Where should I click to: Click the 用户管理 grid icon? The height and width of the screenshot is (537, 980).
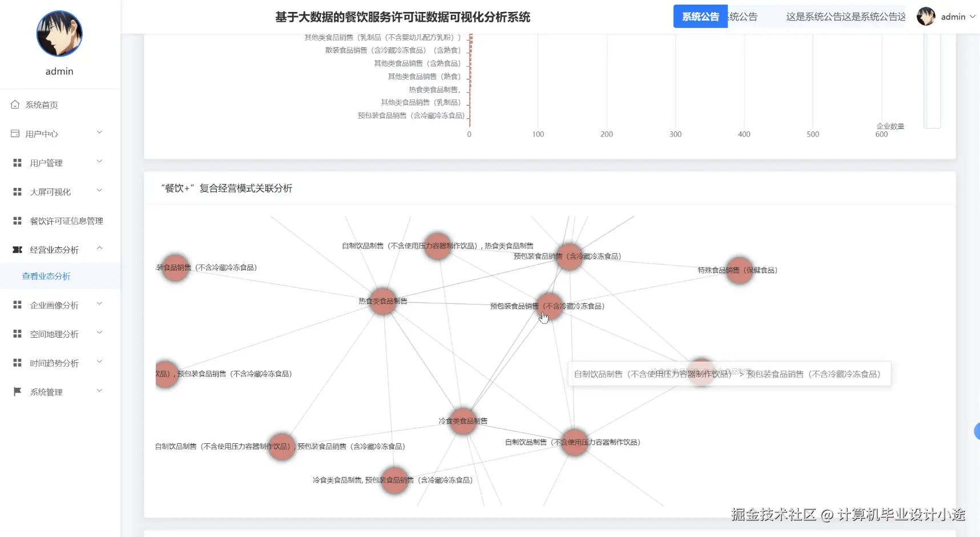pyautogui.click(x=16, y=162)
